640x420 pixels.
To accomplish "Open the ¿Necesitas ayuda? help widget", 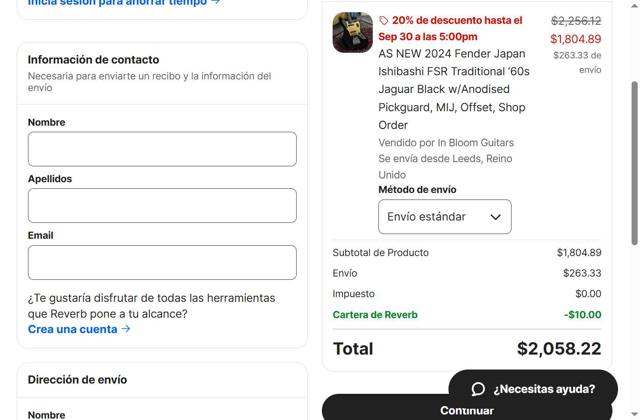I will [532, 389].
